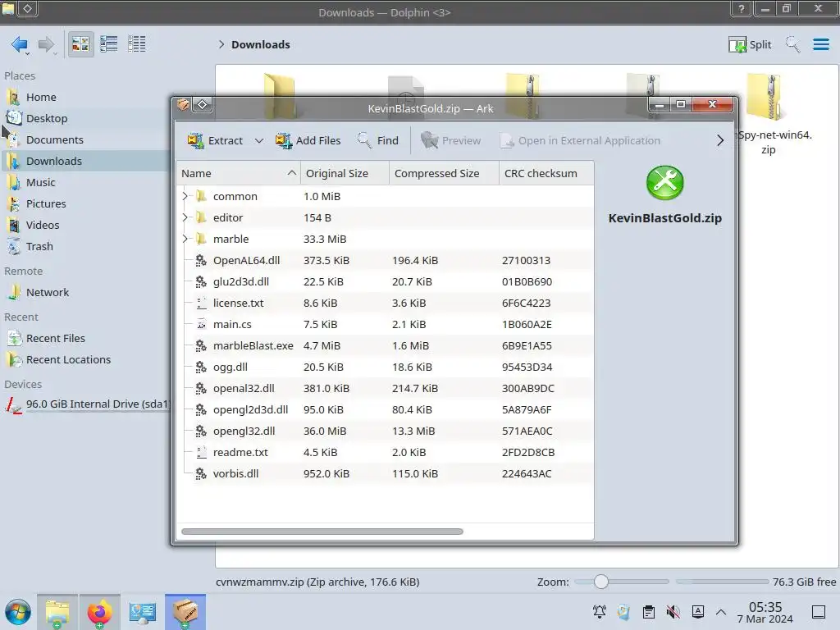The image size is (840, 630).
Task: Select Spy-net-win64.zip in Dolphin
Action: coord(768,113)
